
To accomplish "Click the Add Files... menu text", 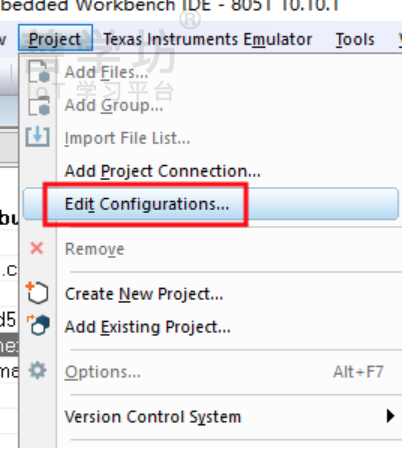I will pos(106,72).
